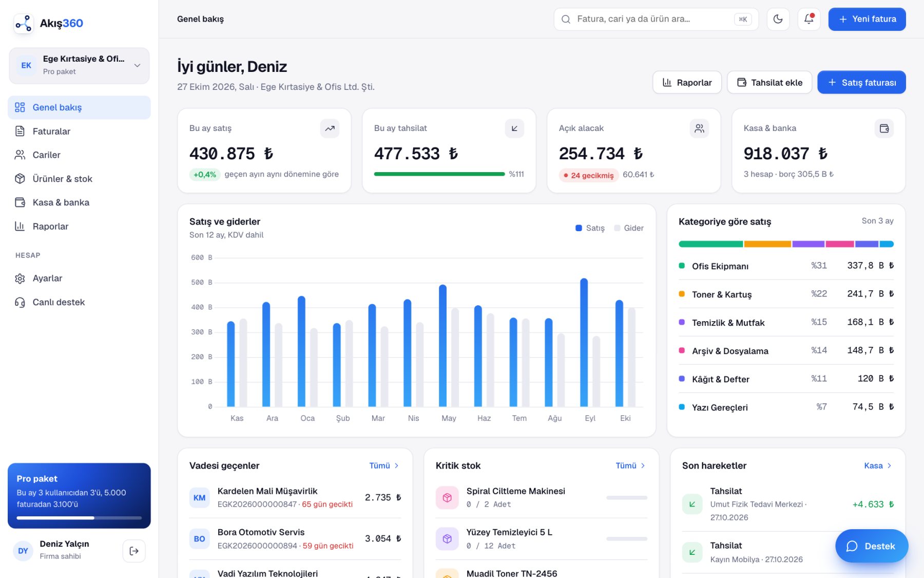Click the Raporlar header button
Image resolution: width=924 pixels, height=578 pixels.
click(687, 82)
